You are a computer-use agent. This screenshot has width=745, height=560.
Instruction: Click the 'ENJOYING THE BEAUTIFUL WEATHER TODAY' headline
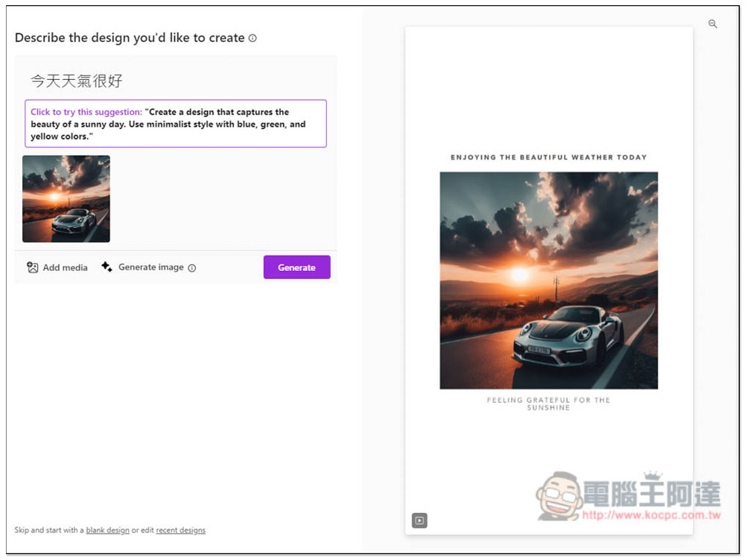(549, 157)
